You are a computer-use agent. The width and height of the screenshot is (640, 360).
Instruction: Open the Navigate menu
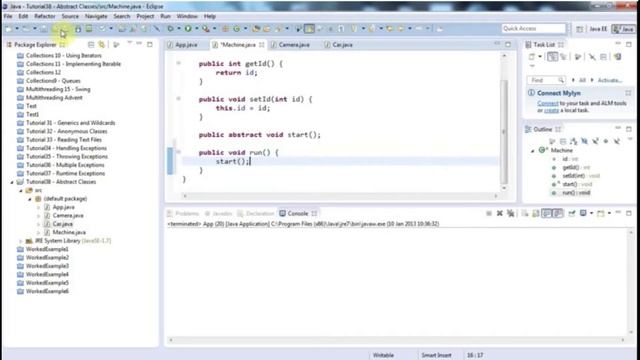96,16
